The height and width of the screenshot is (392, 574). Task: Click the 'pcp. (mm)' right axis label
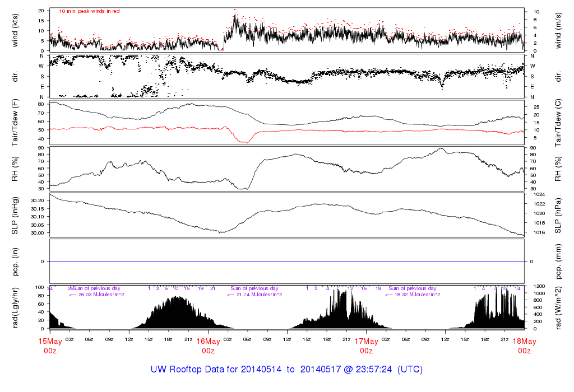[558, 262]
